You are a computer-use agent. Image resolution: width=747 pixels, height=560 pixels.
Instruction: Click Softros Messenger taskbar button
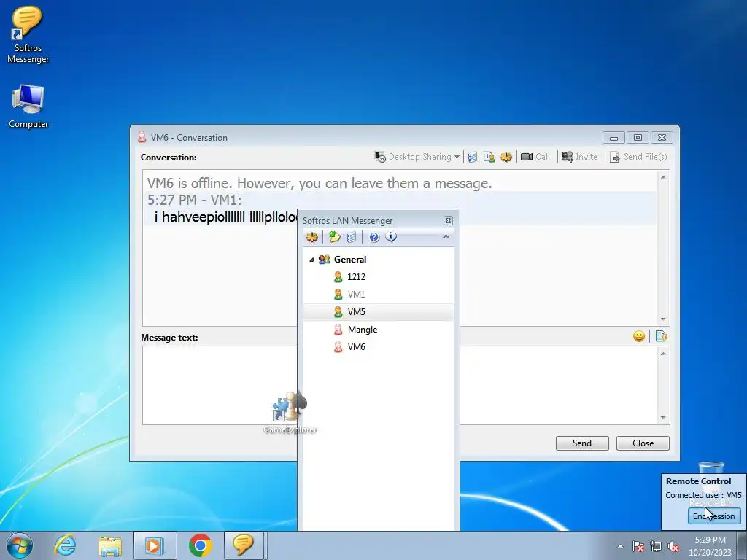(x=244, y=545)
